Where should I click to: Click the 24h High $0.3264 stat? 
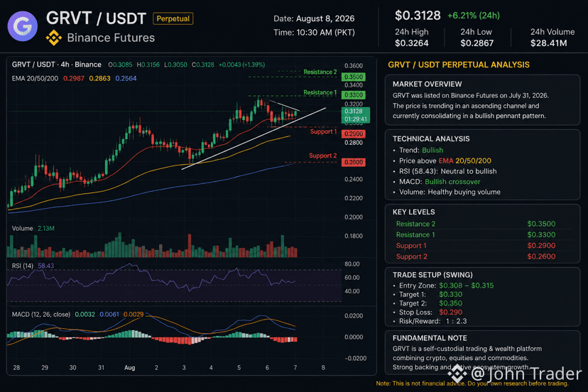point(411,38)
